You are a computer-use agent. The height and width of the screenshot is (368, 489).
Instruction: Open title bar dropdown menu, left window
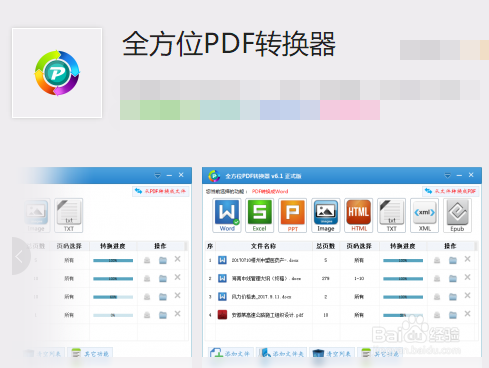157,175
